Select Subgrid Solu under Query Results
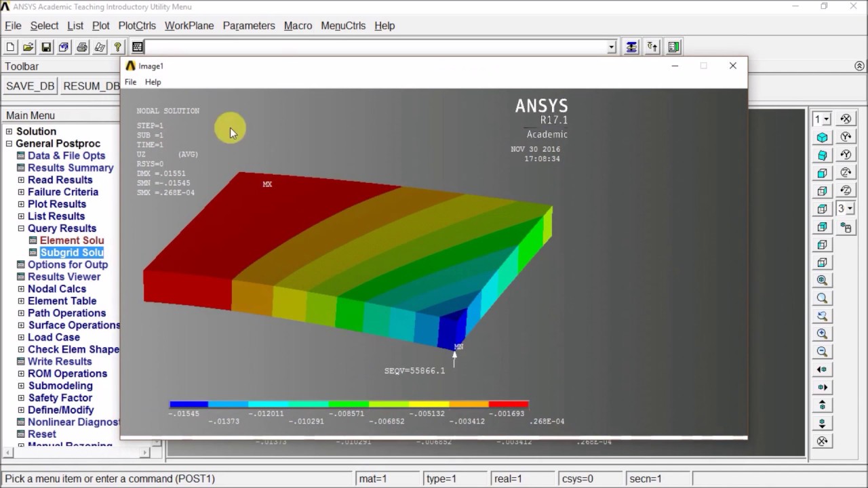This screenshot has width=868, height=488. point(72,253)
